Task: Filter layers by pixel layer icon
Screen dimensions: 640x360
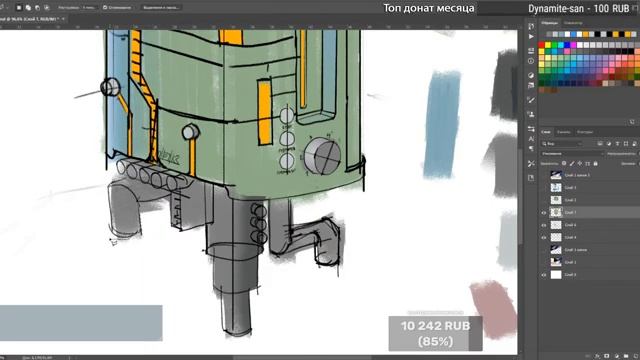Action: (600, 144)
